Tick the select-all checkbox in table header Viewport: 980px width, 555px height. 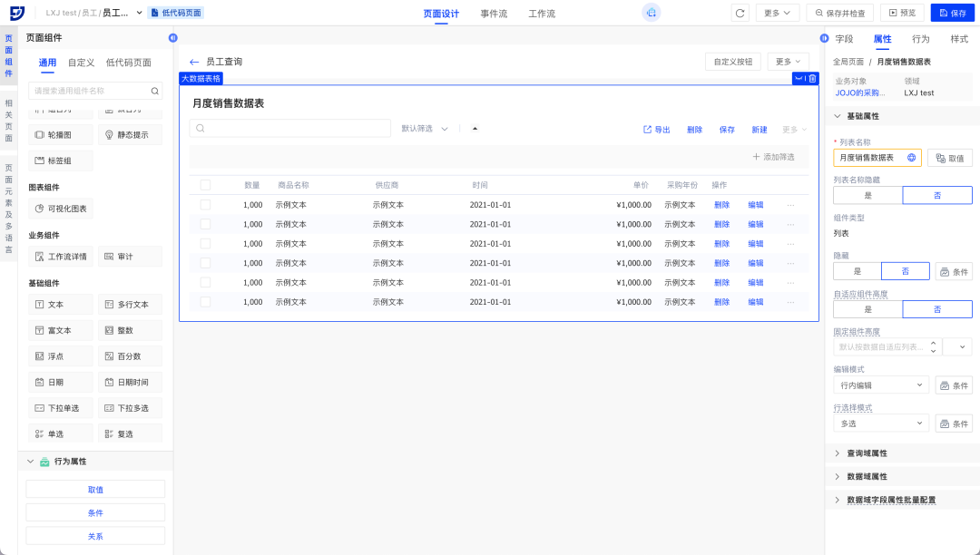[x=205, y=185]
